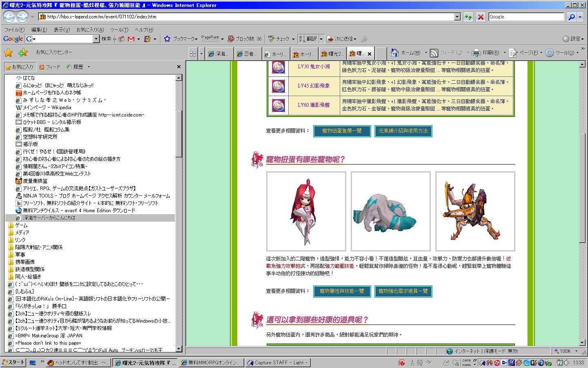Click the browser Back arrow button
Image resolution: width=588 pixels, height=368 pixels.
click(x=9, y=17)
